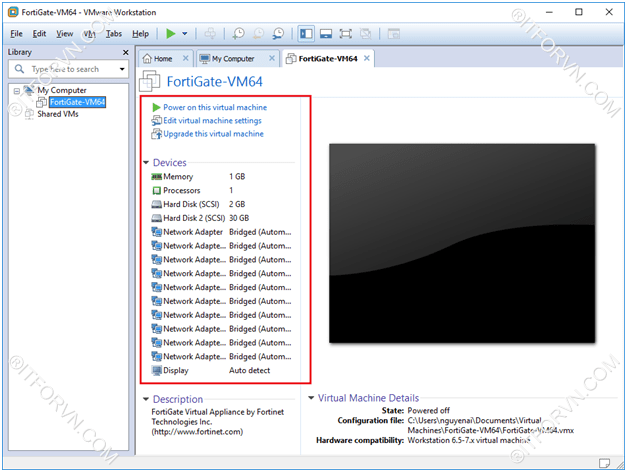This screenshot has height=472, width=627.
Task: Click the console view toolbar icon
Action: tap(394, 34)
